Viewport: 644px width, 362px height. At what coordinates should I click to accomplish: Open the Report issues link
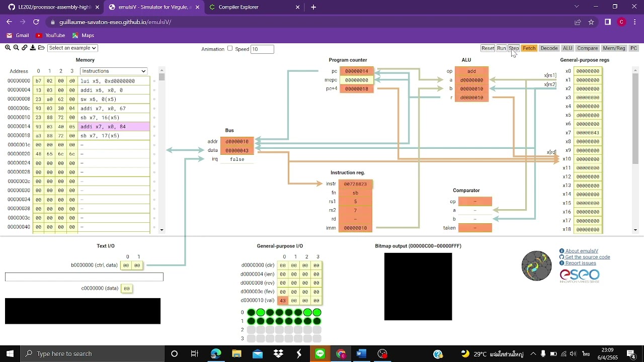click(581, 263)
